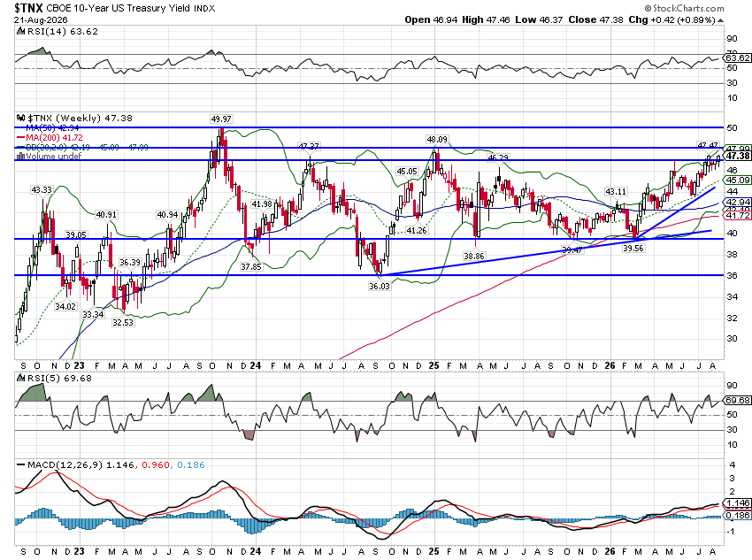Select the $TNX ticker symbol in the title
Image resolution: width=752 pixels, height=560 pixels.
coord(29,8)
